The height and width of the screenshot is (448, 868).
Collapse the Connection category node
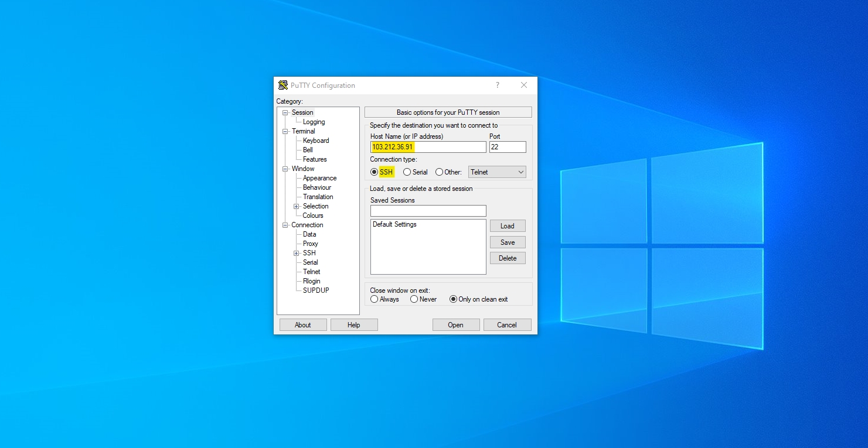(285, 225)
